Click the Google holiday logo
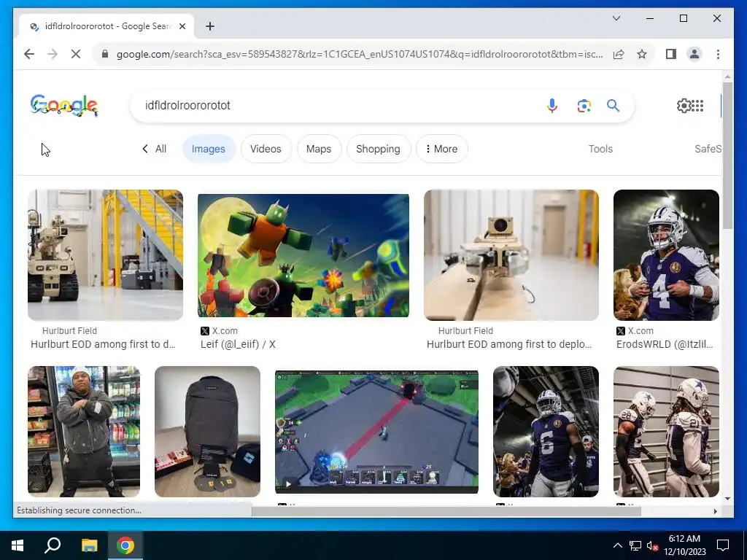Image resolution: width=747 pixels, height=560 pixels. click(x=64, y=105)
